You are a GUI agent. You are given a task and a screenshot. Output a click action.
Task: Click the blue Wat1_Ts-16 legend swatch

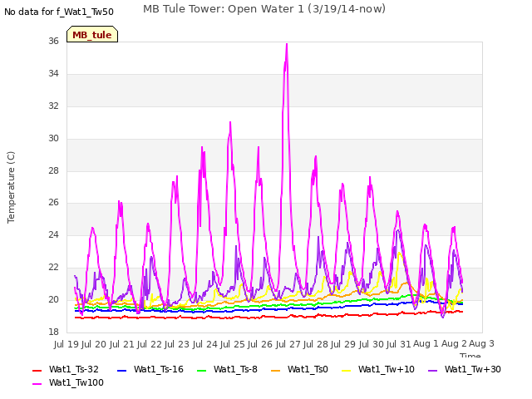(122, 371)
